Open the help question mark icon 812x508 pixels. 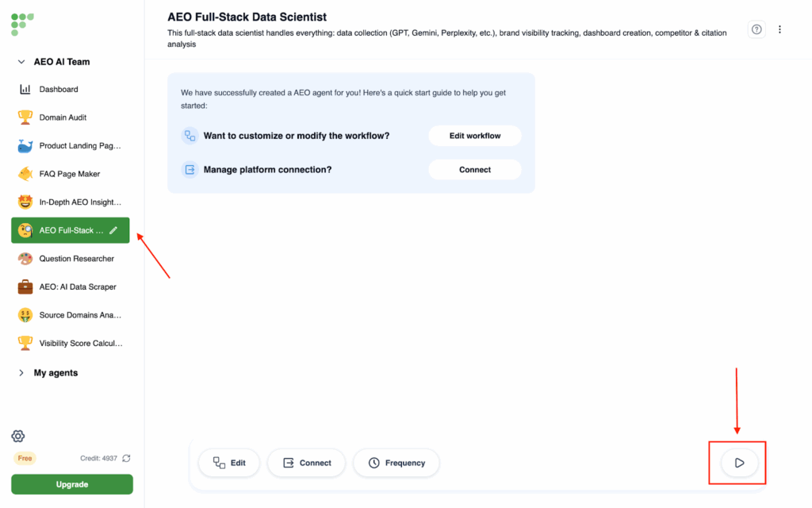(x=756, y=29)
